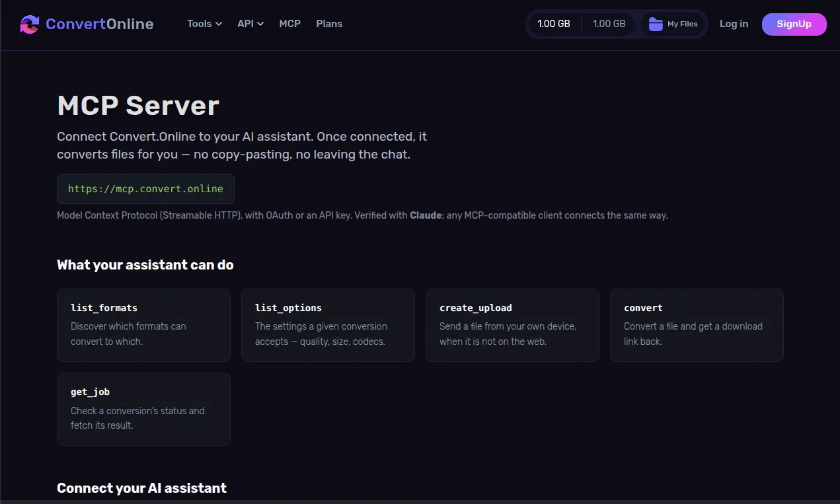Expand the API dropdown menu
The image size is (840, 504).
coord(250,24)
